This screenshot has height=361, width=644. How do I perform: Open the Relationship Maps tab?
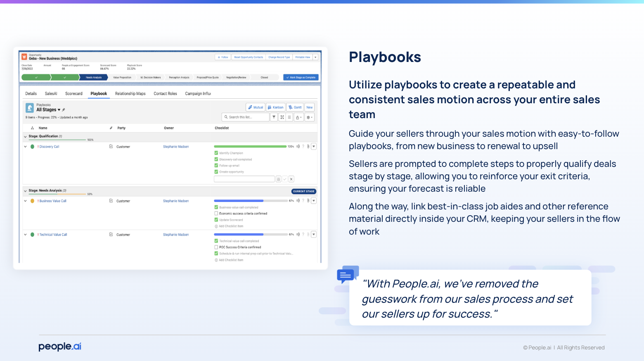coord(130,94)
